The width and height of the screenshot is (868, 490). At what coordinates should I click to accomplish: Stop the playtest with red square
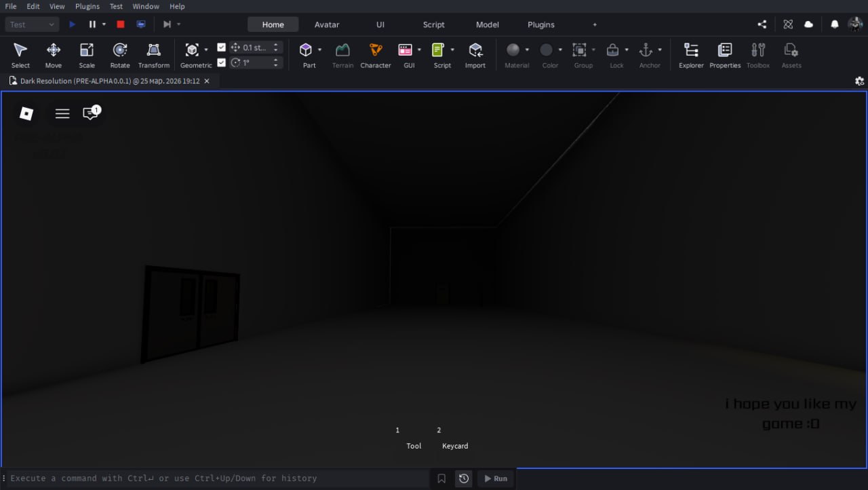121,24
